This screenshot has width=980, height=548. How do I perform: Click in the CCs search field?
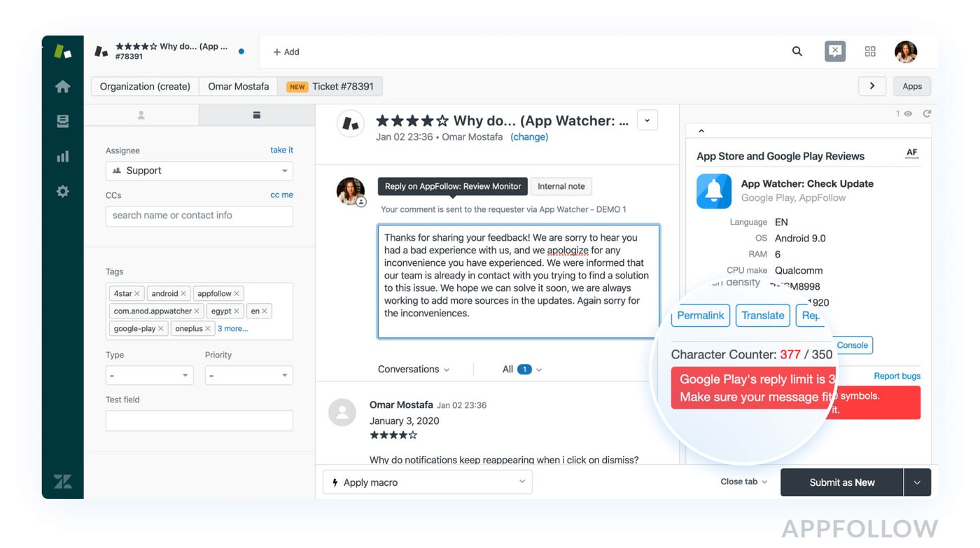point(199,216)
